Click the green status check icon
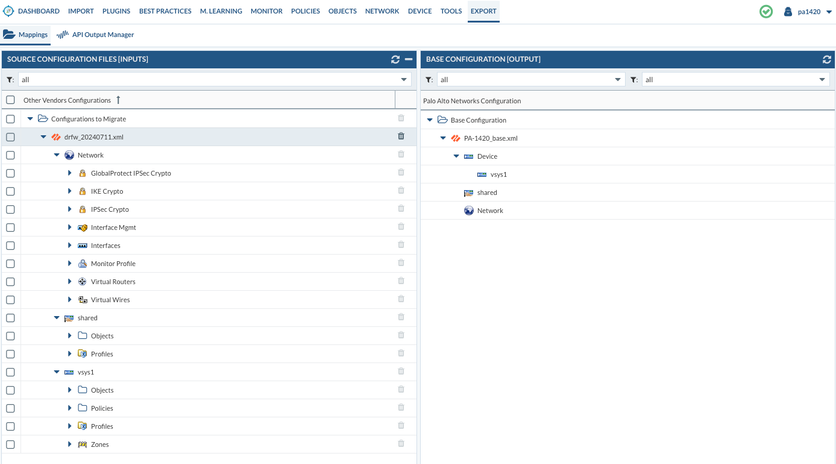 coord(766,12)
